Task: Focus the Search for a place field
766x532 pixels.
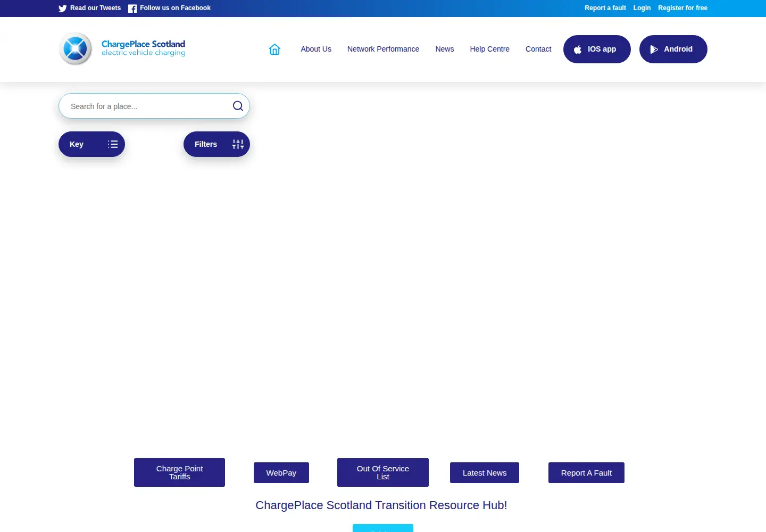Action: [154, 106]
